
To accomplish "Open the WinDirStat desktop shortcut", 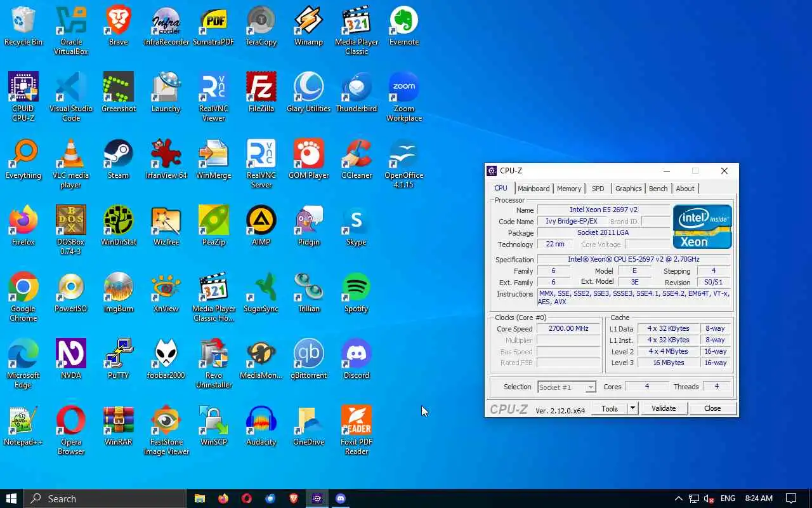I will pyautogui.click(x=119, y=225).
